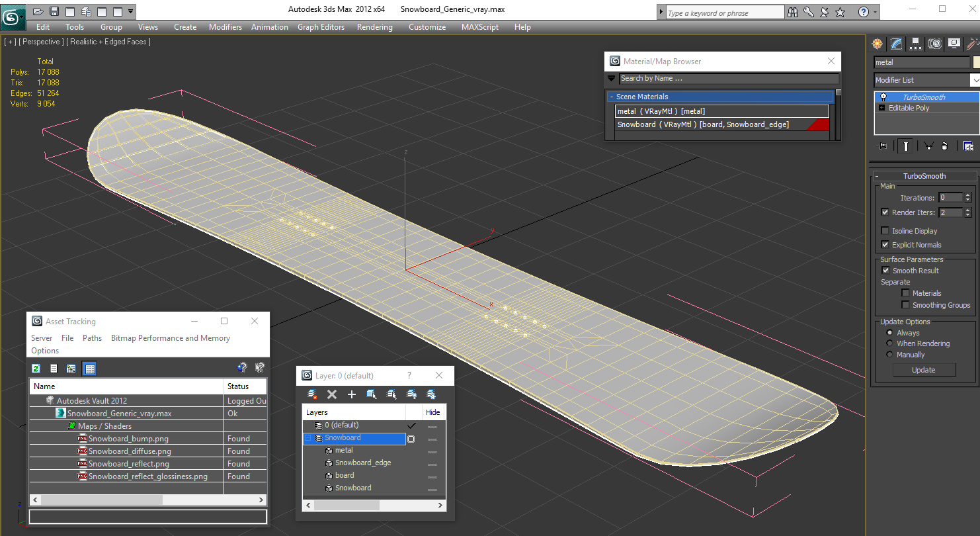Image resolution: width=980 pixels, height=536 pixels.
Task: Click the Render Iters spinner arrows
Action: [968, 212]
